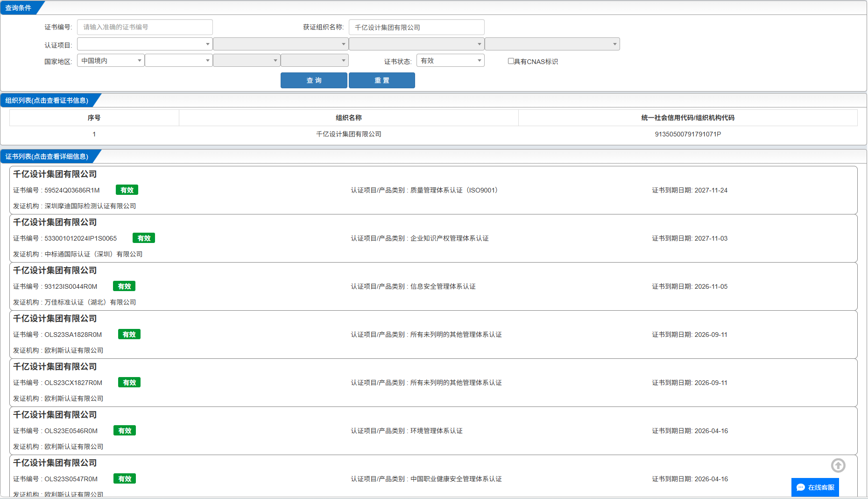Click 有效 badge beside 533001012024IP1S0065
The image size is (868, 499).
point(144,238)
